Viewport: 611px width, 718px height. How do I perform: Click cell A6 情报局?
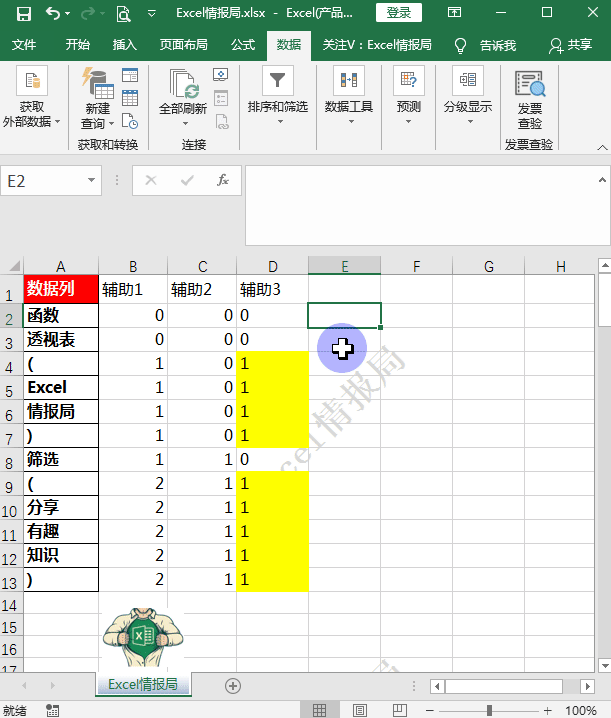click(x=61, y=411)
